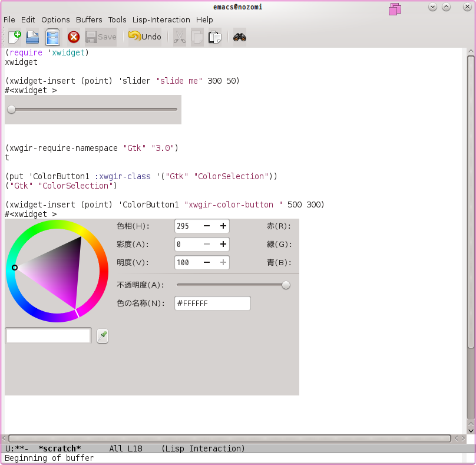Click the (Lisp Interaction) mode indicator
The image size is (476, 465).
coord(203,448)
